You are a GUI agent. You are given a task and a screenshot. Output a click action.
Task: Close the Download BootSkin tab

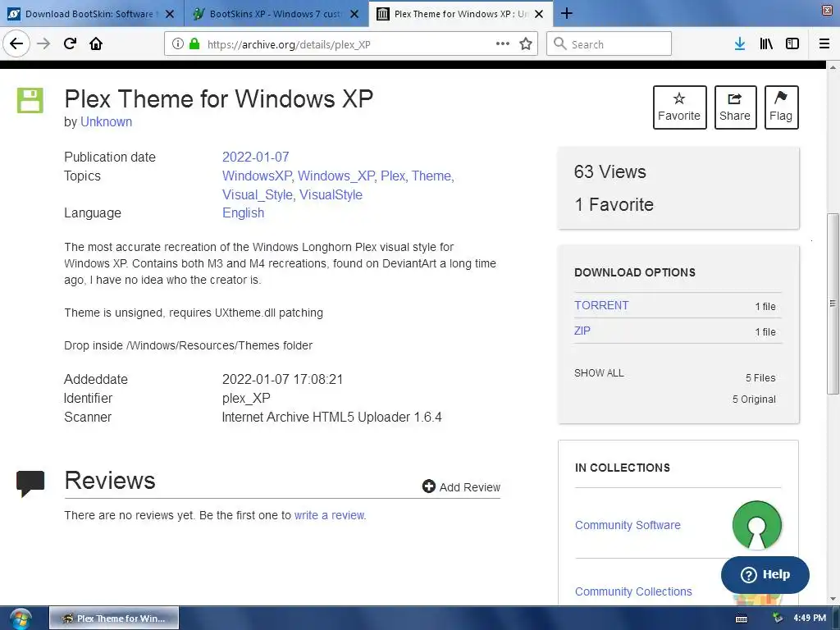click(x=170, y=14)
